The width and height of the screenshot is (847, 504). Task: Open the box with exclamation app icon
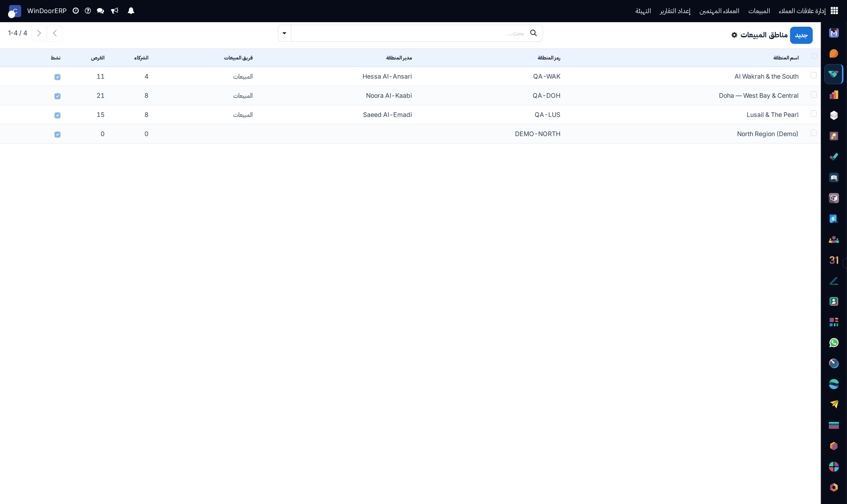pos(834,198)
